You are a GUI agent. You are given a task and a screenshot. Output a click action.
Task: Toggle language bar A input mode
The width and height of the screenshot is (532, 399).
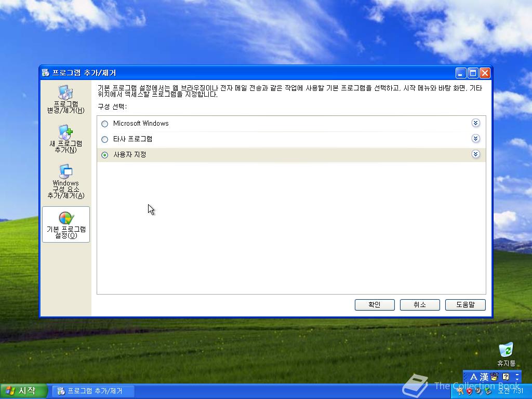click(x=474, y=377)
